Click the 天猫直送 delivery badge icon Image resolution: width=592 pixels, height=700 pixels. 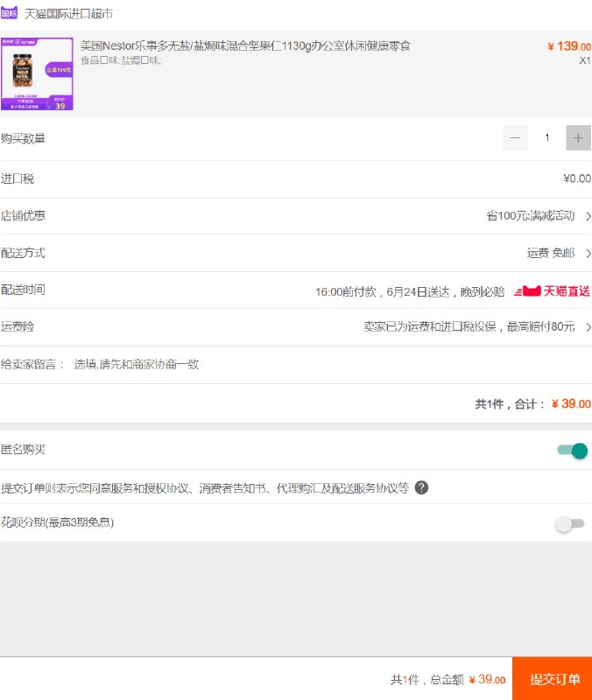coord(552,291)
